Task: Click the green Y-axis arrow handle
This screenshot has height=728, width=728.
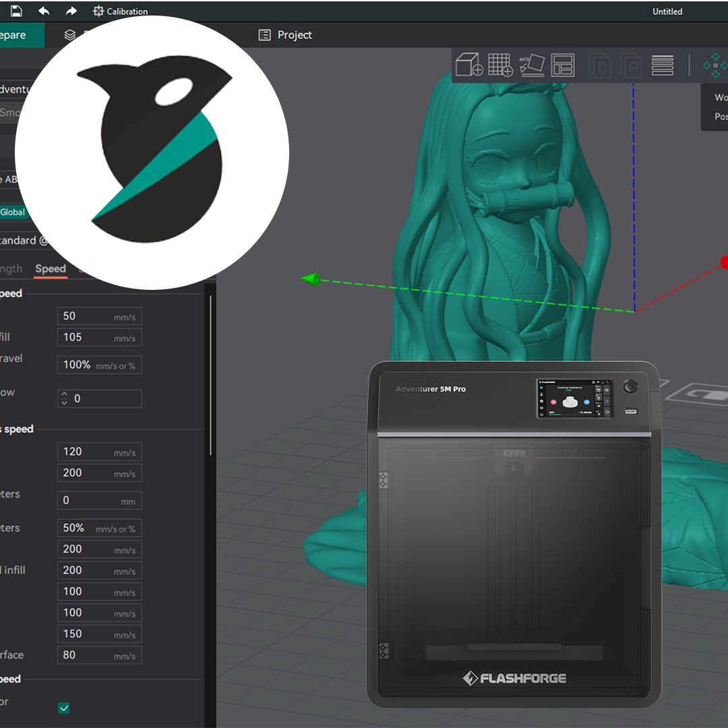Action: click(x=311, y=280)
